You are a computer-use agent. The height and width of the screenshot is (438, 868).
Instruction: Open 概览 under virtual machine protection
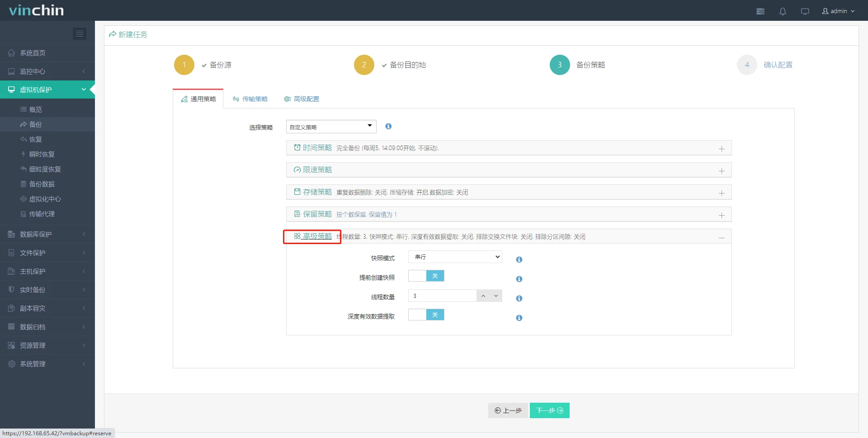click(x=47, y=109)
